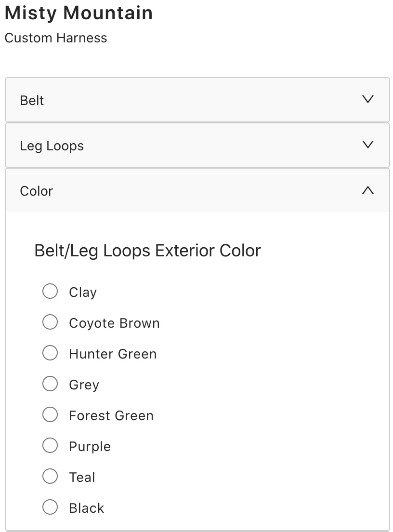This screenshot has width=393, height=532.
Task: Click the Hunter Green label text
Action: point(113,354)
